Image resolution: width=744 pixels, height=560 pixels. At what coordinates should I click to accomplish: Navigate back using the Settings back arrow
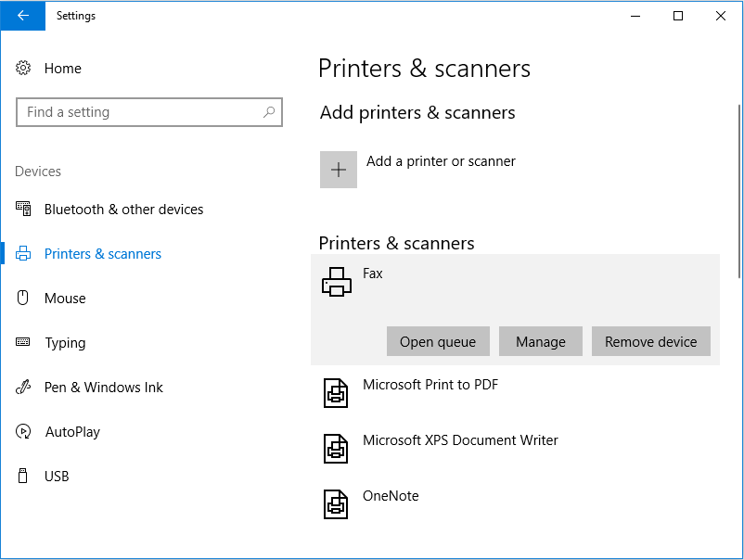tap(22, 16)
